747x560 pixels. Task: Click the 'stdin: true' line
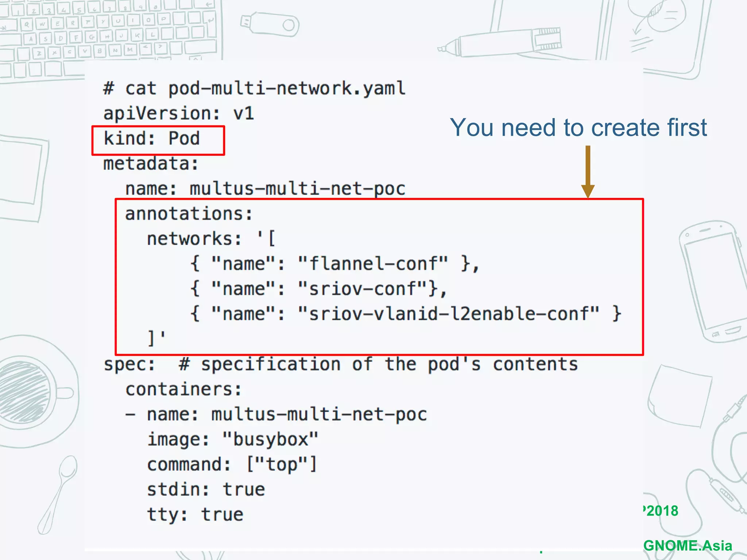tap(206, 489)
